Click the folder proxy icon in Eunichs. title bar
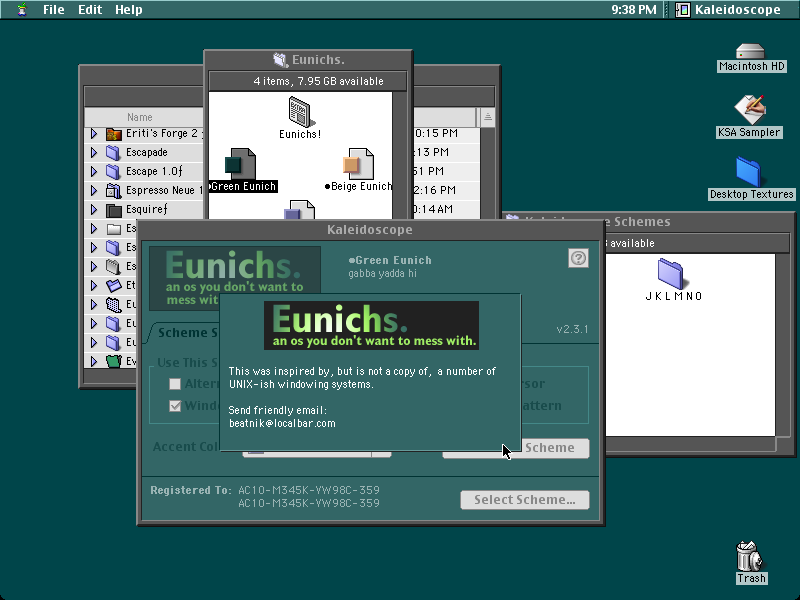The image size is (800, 600). point(280,60)
